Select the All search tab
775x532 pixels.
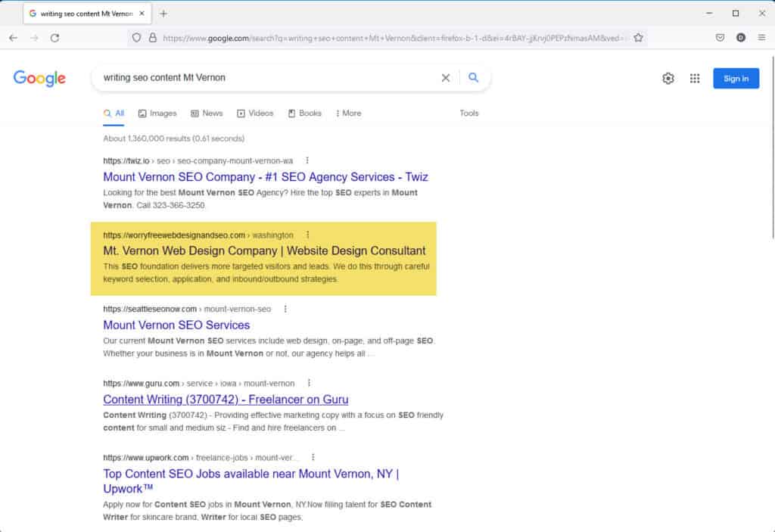pos(114,114)
